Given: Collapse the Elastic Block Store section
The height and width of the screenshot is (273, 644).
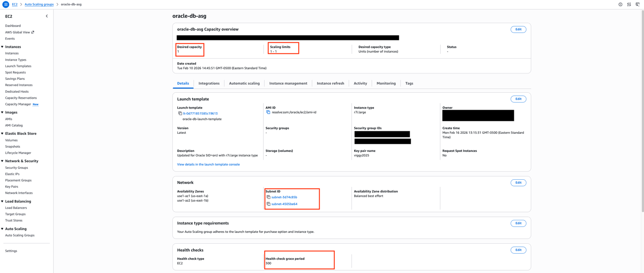Looking at the screenshot, I should point(2,134).
